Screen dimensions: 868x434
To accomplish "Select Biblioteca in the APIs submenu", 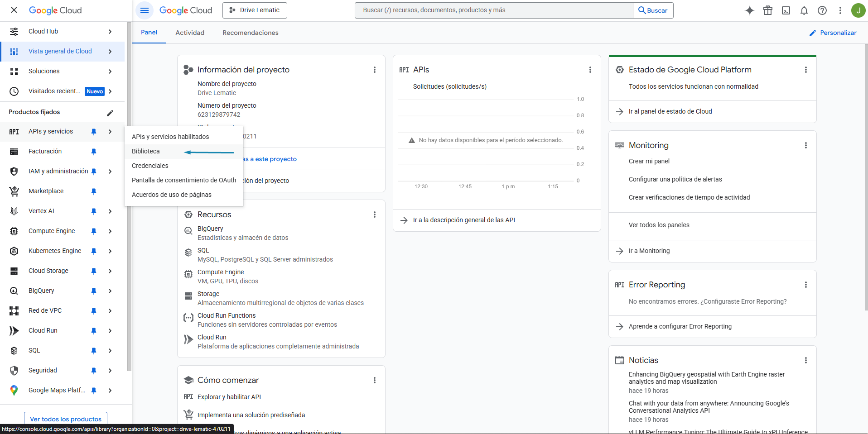I will click(x=146, y=151).
